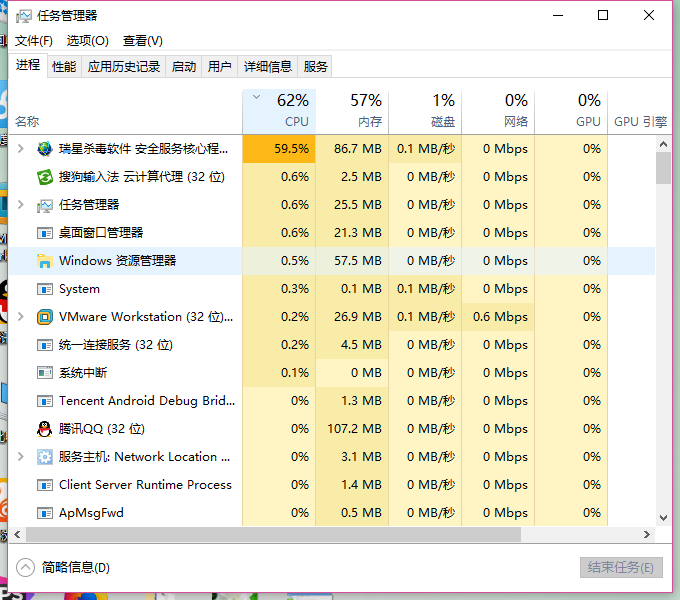This screenshot has width=680, height=600.
Task: Switch to the 服务 tab
Action: pyautogui.click(x=315, y=67)
